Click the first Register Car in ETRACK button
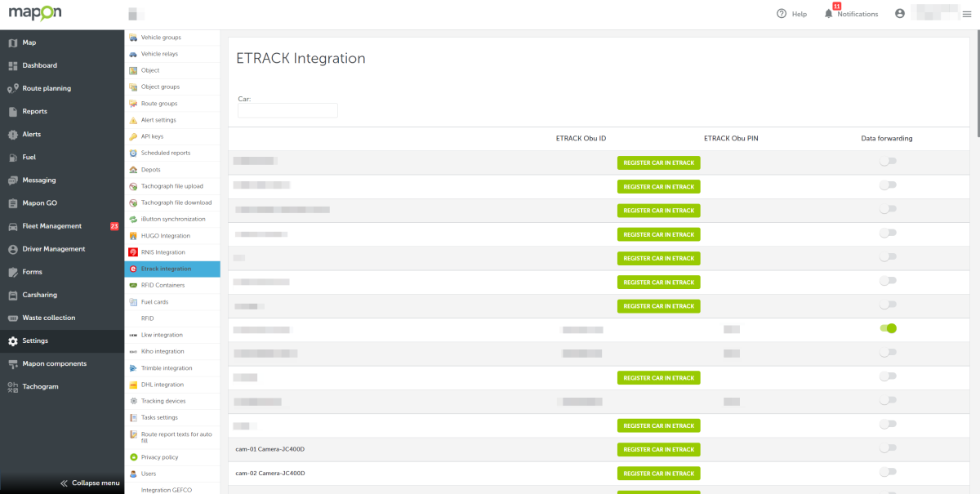This screenshot has width=980, height=494. pos(658,162)
